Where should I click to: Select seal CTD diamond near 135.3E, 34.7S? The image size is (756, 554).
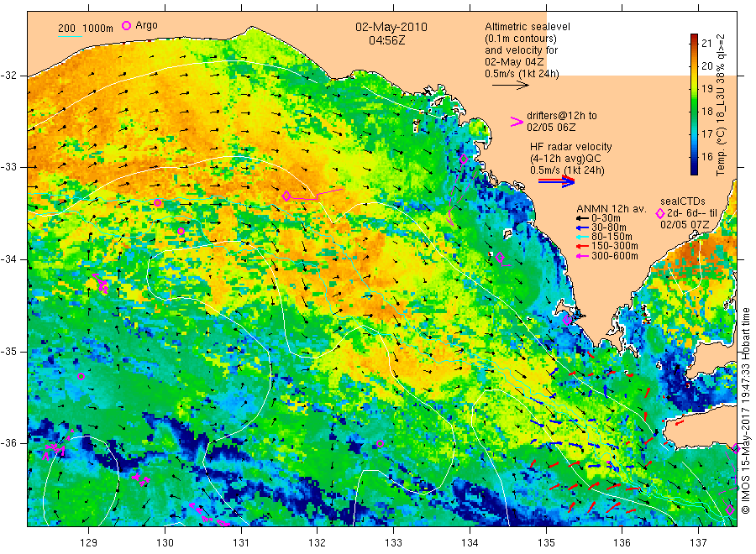pos(567,321)
